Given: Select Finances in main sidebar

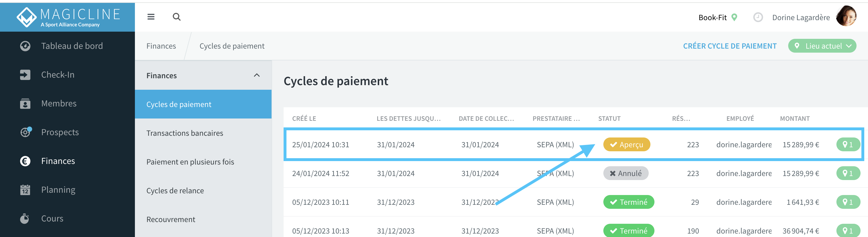Looking at the screenshot, I should 58,161.
